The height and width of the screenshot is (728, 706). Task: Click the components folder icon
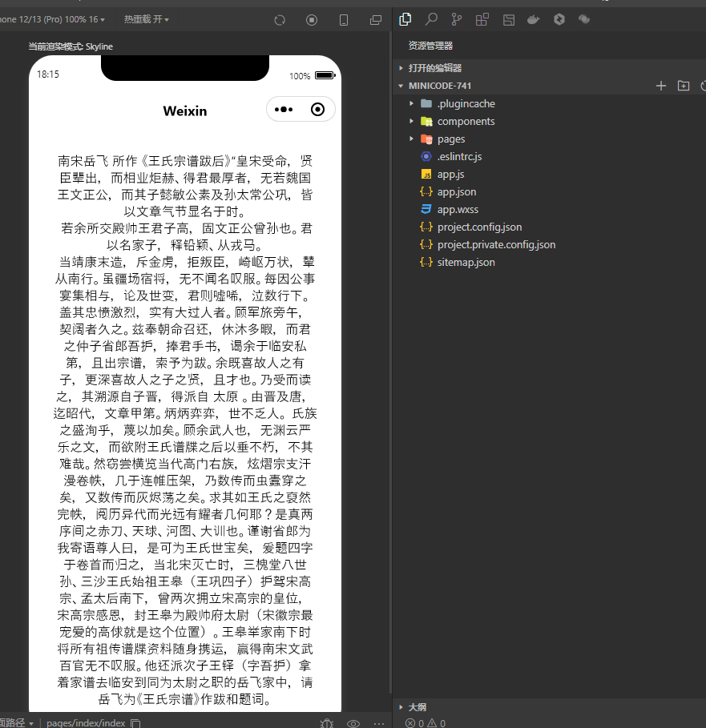426,121
